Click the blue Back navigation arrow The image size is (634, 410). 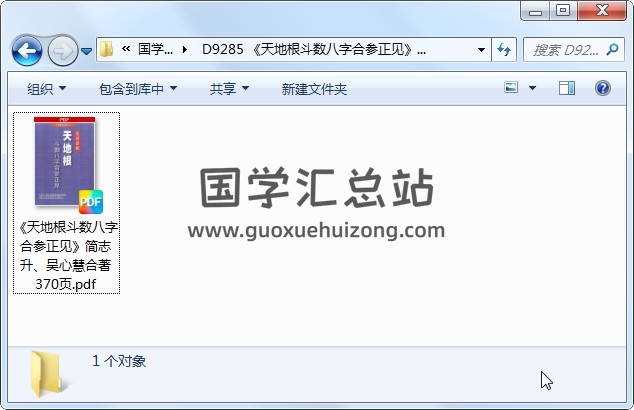pyautogui.click(x=27, y=51)
